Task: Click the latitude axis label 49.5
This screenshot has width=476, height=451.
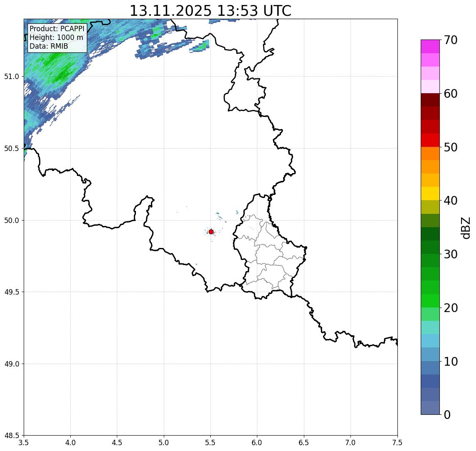Action: tap(12, 292)
